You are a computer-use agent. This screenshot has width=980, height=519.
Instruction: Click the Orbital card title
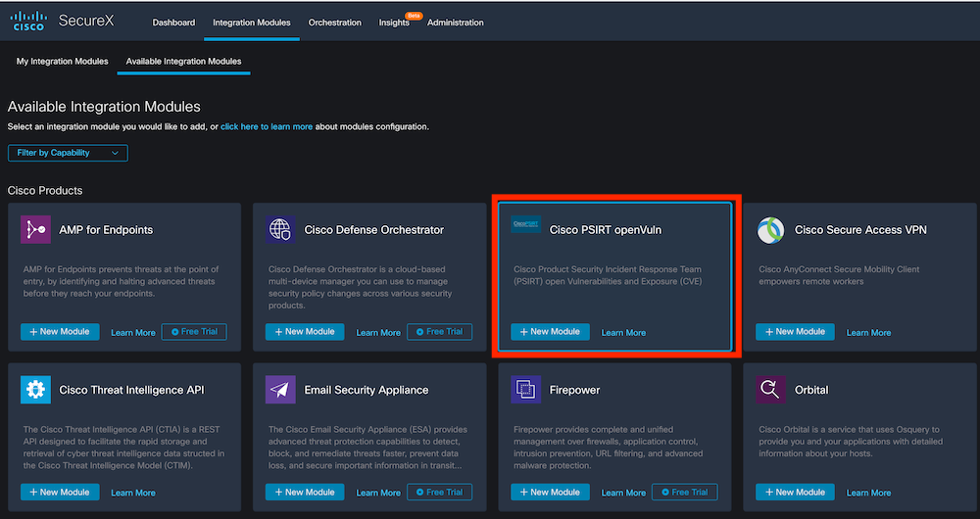tap(811, 390)
